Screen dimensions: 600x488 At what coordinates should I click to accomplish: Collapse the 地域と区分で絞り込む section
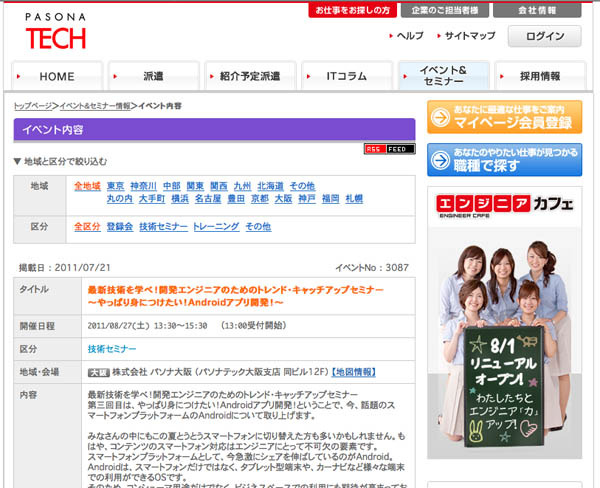[x=60, y=161]
